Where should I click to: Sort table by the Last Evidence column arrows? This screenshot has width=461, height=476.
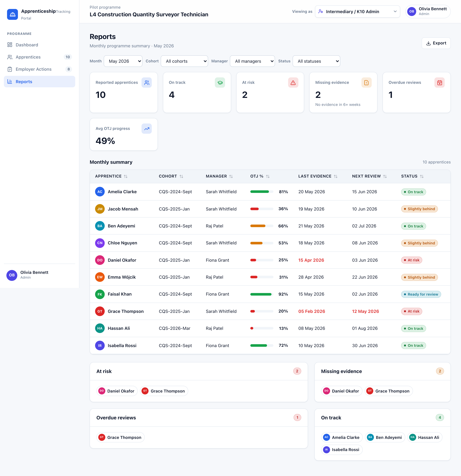point(336,176)
